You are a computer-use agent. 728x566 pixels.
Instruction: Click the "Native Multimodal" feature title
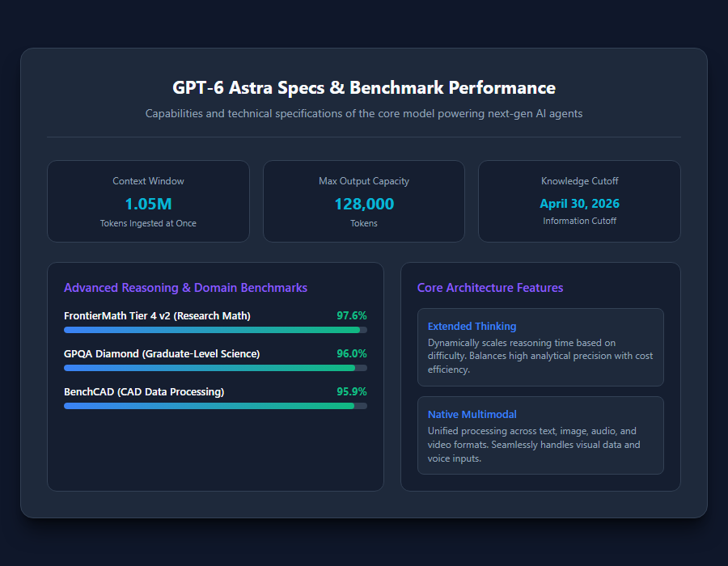tap(472, 414)
